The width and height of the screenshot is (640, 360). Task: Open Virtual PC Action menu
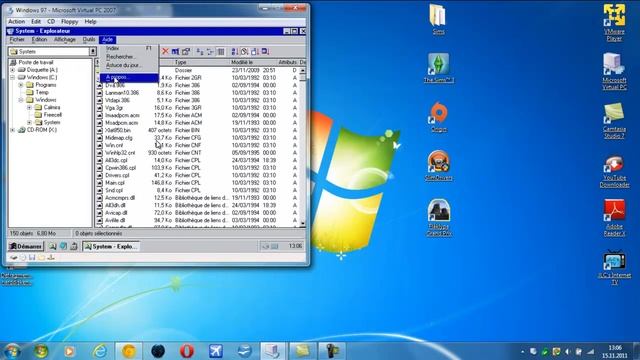pyautogui.click(x=16, y=22)
